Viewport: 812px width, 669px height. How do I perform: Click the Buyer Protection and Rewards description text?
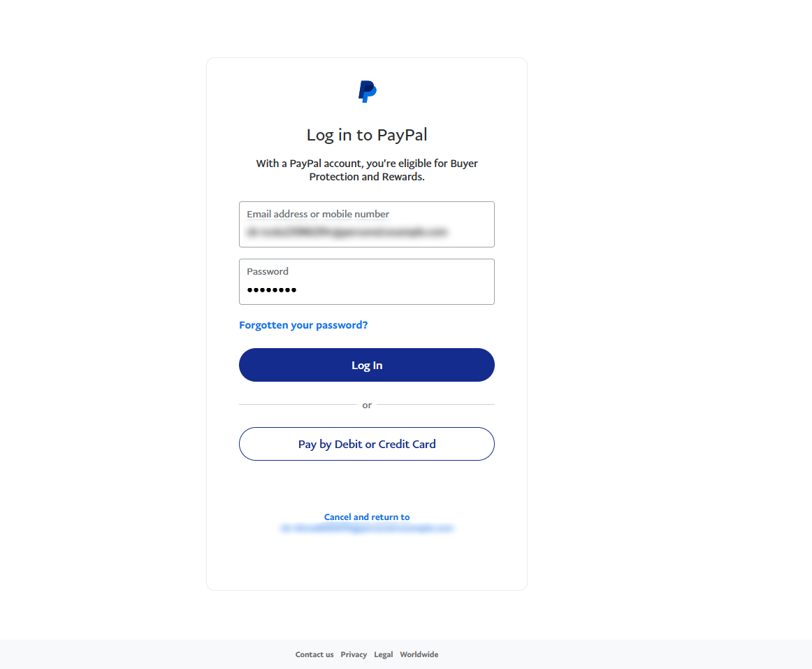[x=367, y=170]
